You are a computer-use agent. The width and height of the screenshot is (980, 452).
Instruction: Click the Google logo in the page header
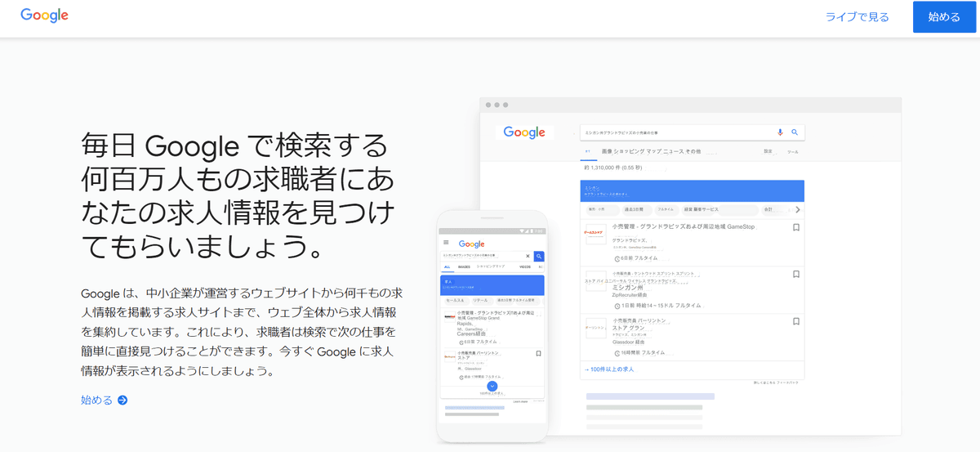coord(44,16)
